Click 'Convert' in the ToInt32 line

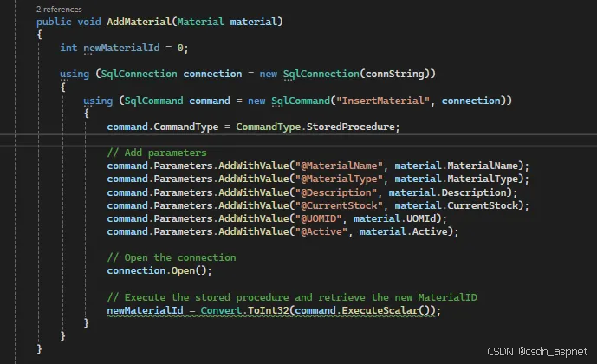click(x=221, y=310)
